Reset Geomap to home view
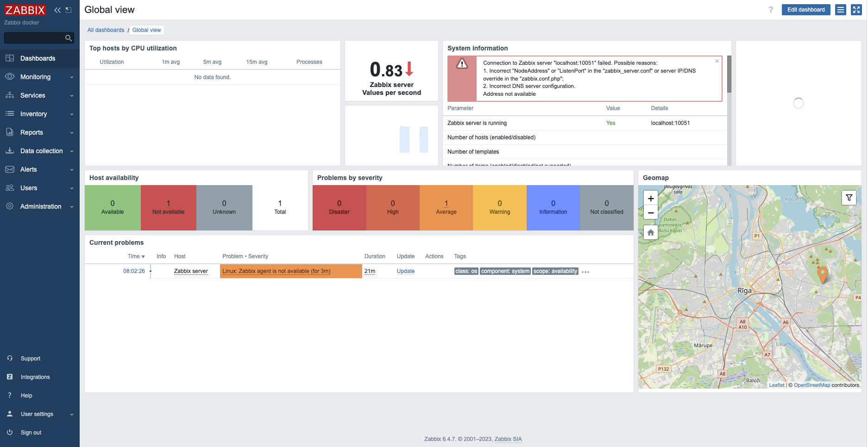The width and height of the screenshot is (868, 447). [651, 232]
